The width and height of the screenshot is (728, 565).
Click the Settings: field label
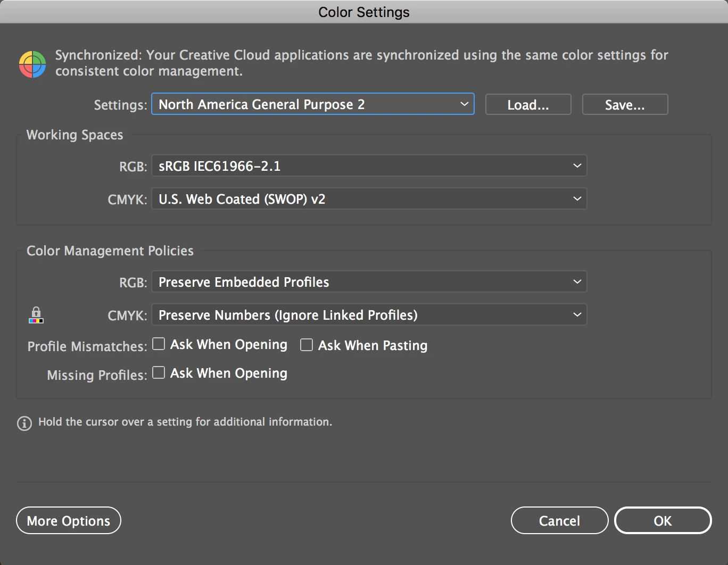click(120, 105)
